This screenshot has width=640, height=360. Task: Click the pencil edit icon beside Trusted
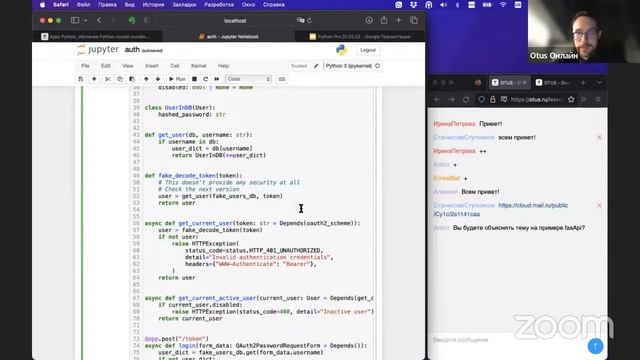[x=316, y=66]
